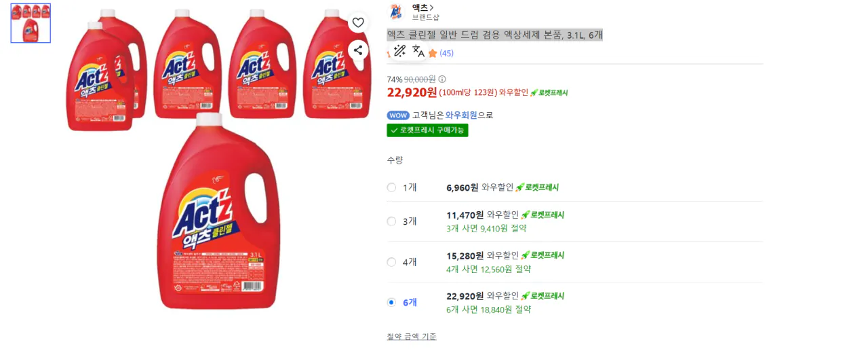
Task: Open the (45) reviews count link
Action: 446,54
